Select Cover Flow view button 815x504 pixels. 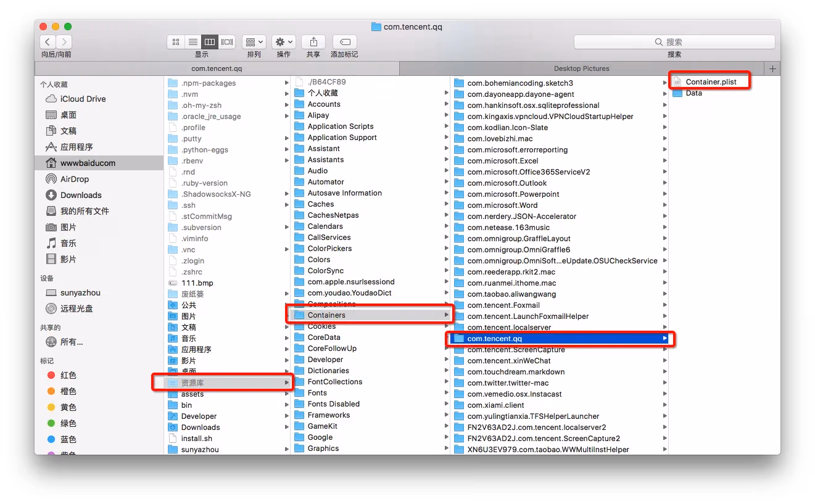(x=227, y=42)
